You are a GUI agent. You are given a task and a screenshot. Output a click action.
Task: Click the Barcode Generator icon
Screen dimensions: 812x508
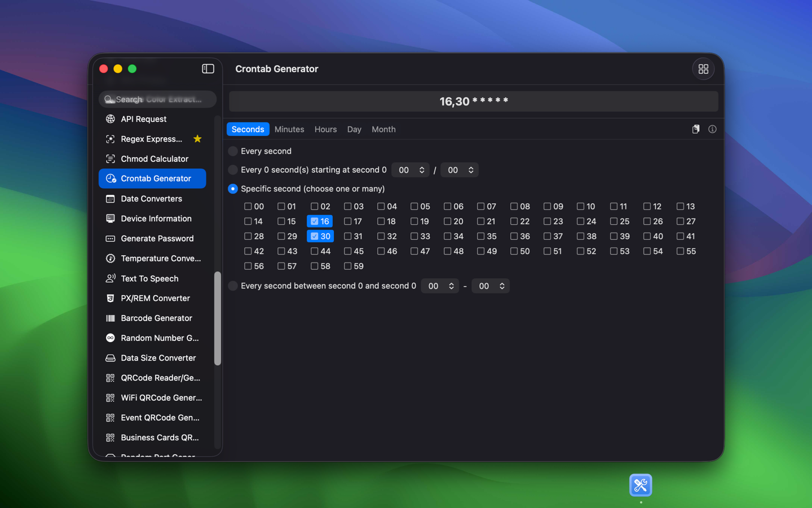pos(111,318)
